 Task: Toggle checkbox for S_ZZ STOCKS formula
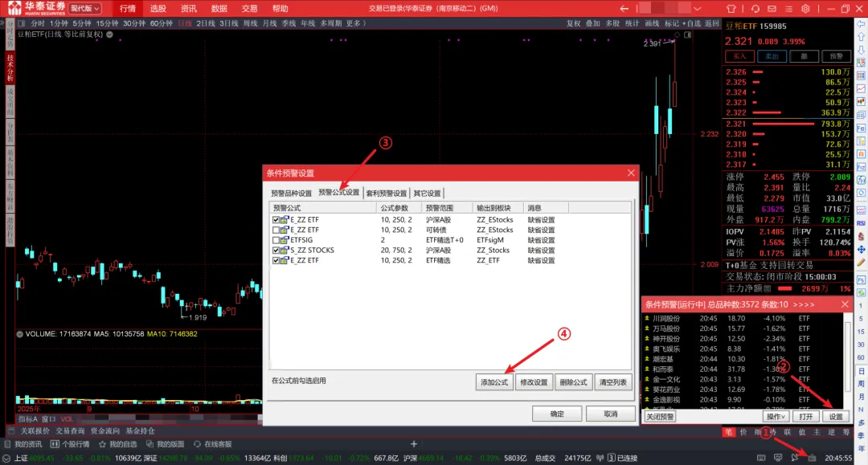276,250
